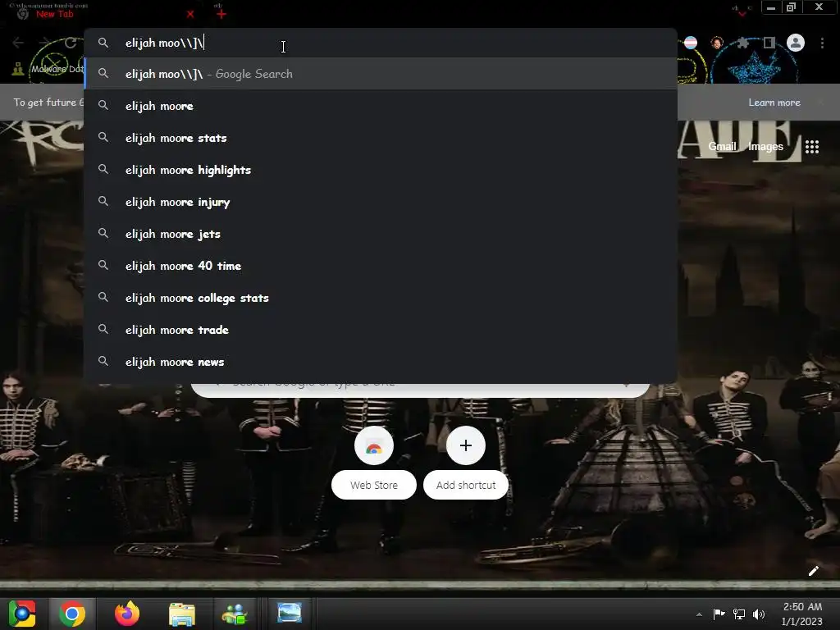This screenshot has width=840, height=630.
Task: Select the 'elijah moore' suggestion
Action: coord(381,106)
